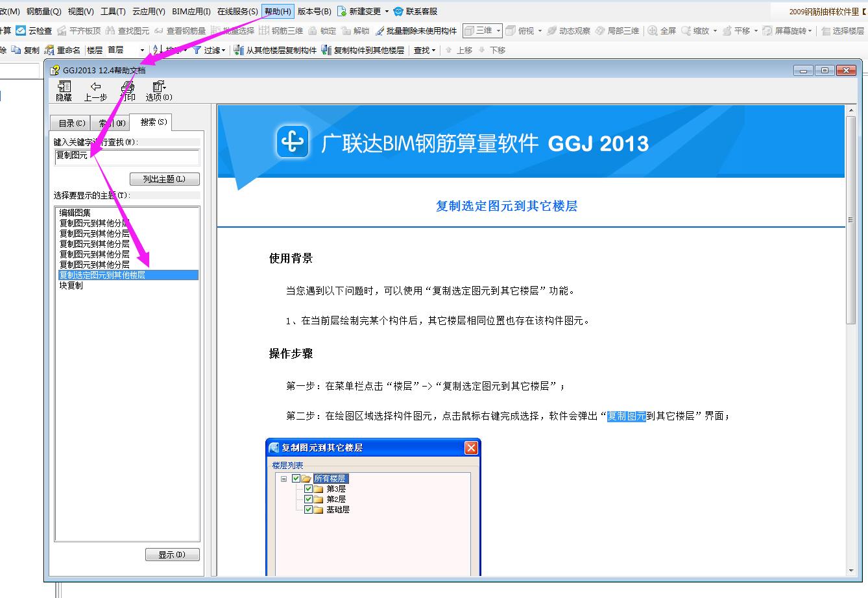This screenshot has height=598, width=868.
Task: Select topic 编辑图集 in list
Action: 75,213
